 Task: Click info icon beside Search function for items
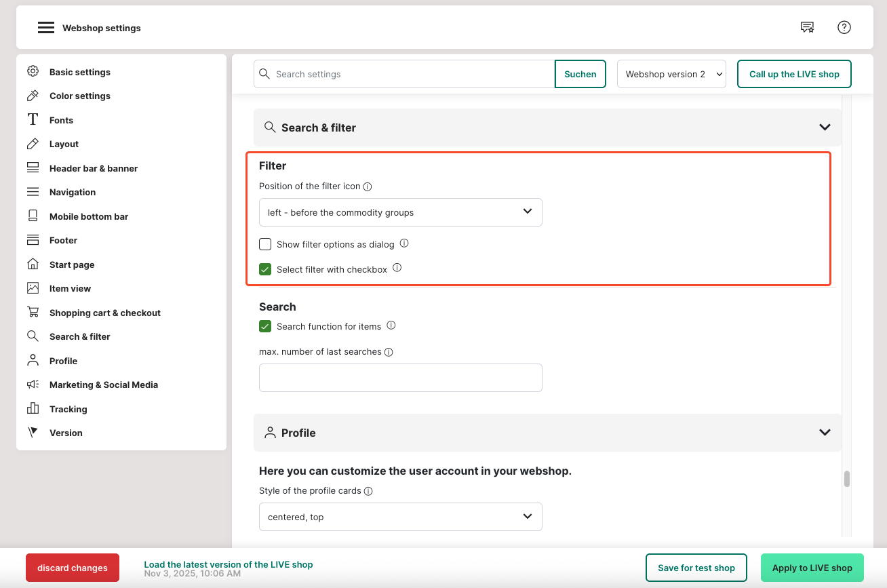point(391,326)
